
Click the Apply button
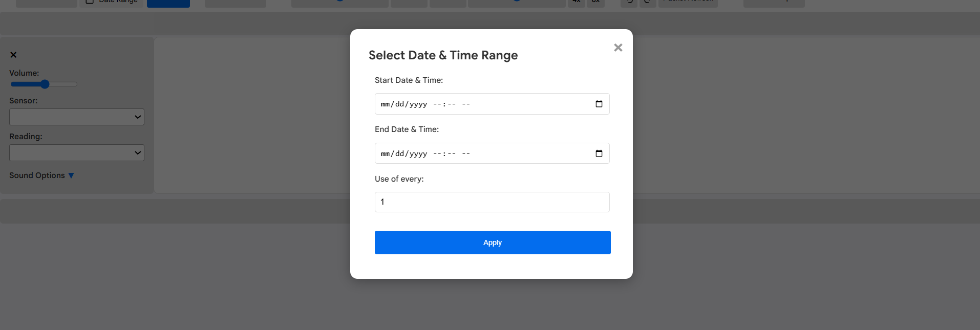click(x=492, y=242)
